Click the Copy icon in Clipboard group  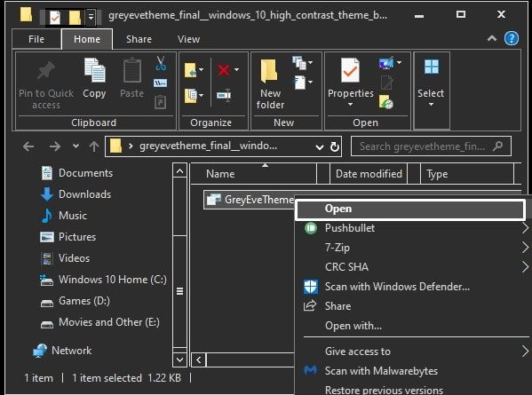95,70
